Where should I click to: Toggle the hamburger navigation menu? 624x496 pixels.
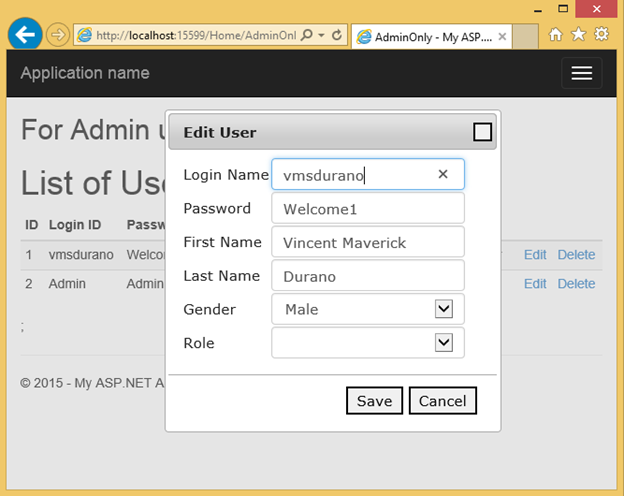point(581,73)
